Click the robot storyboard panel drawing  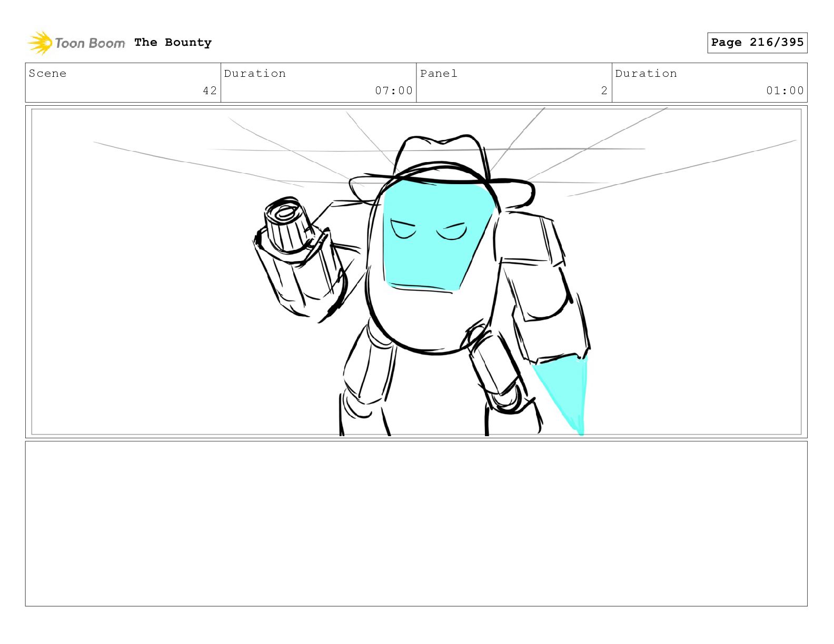tap(416, 271)
